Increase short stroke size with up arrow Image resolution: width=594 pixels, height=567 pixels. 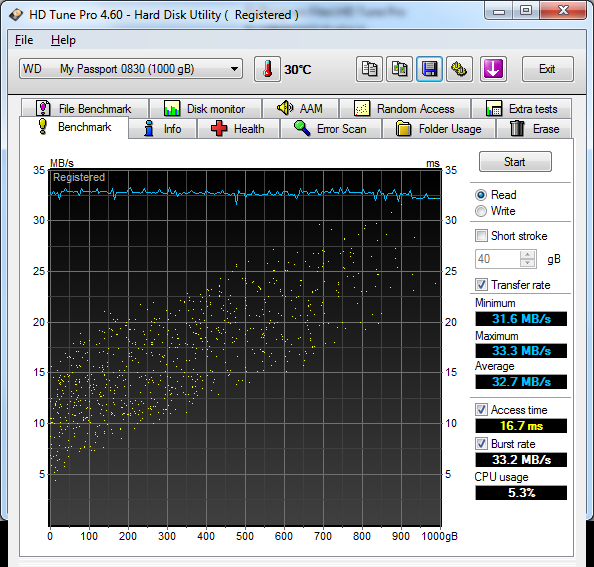point(527,255)
